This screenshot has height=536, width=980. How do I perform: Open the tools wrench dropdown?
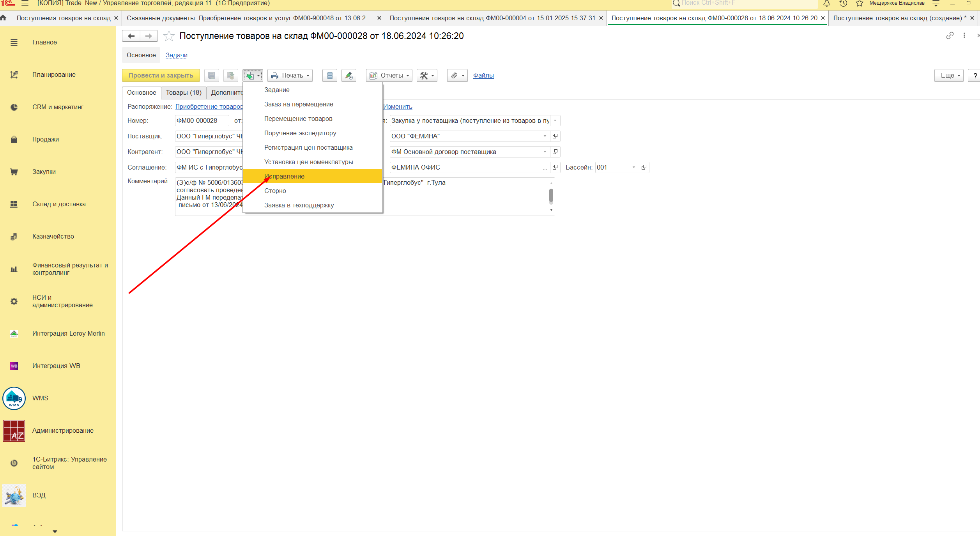click(427, 76)
